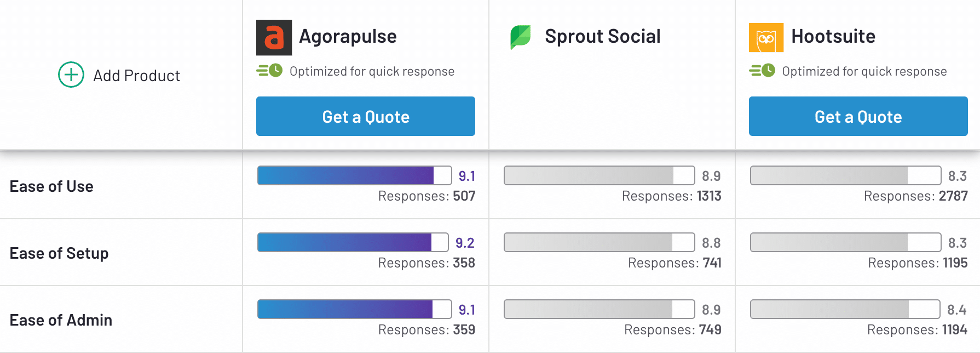980x353 pixels.
Task: Get a quote for Hootsuite
Action: click(858, 116)
